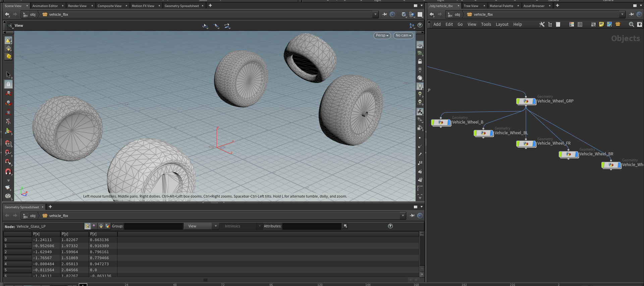Open the No cam camera dropdown
The image size is (644, 286).
[x=403, y=35]
